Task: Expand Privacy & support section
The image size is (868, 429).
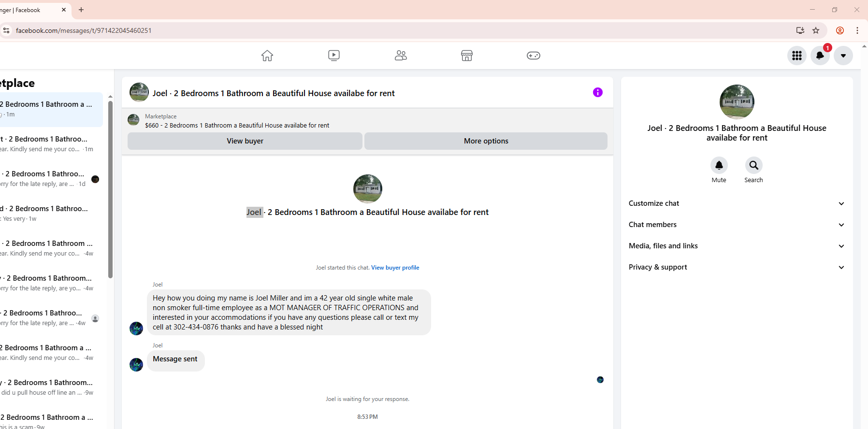Action: pos(737,267)
